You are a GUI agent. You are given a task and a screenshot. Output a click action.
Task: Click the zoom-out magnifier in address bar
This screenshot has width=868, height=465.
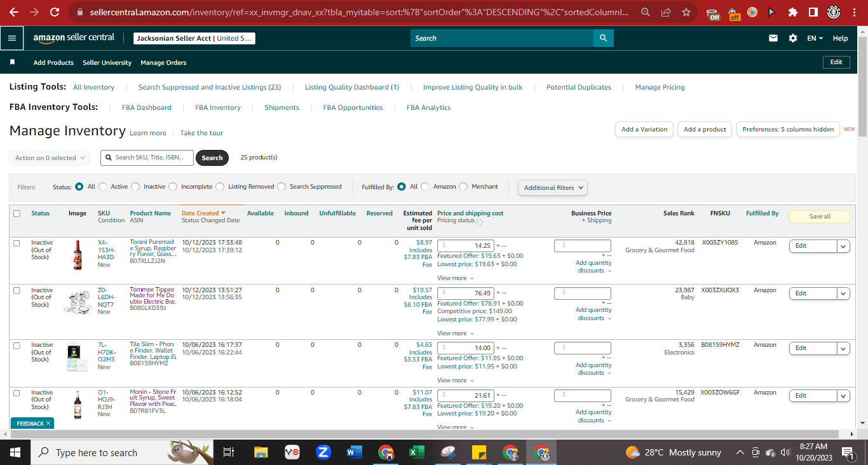coord(646,12)
